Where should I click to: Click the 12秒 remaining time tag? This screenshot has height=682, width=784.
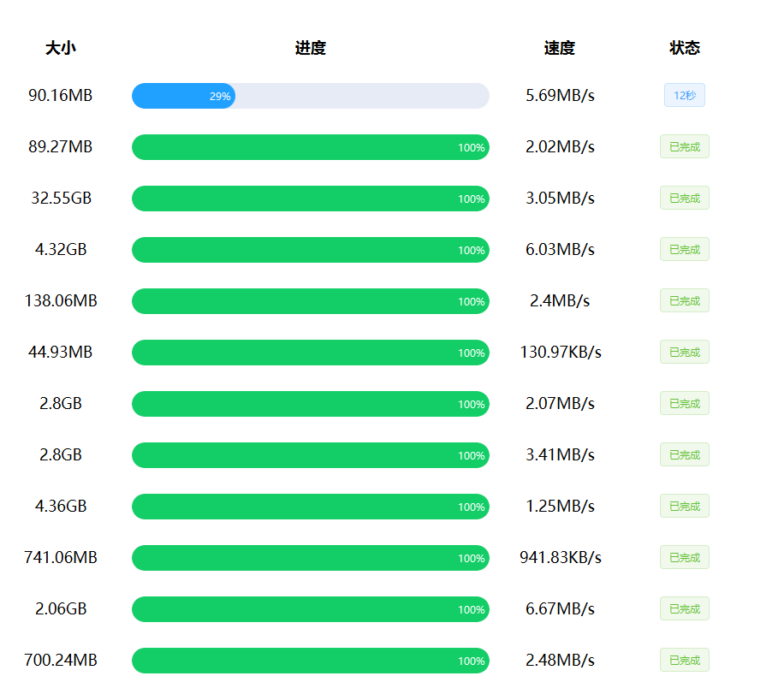[x=685, y=95]
